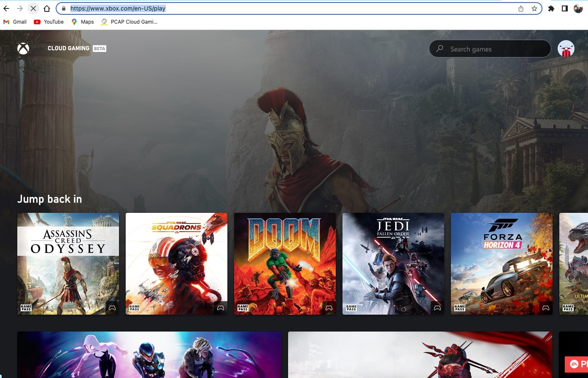Click Game Pass badge on DOOM tile
Screen dimensions: 588x378
click(x=243, y=308)
